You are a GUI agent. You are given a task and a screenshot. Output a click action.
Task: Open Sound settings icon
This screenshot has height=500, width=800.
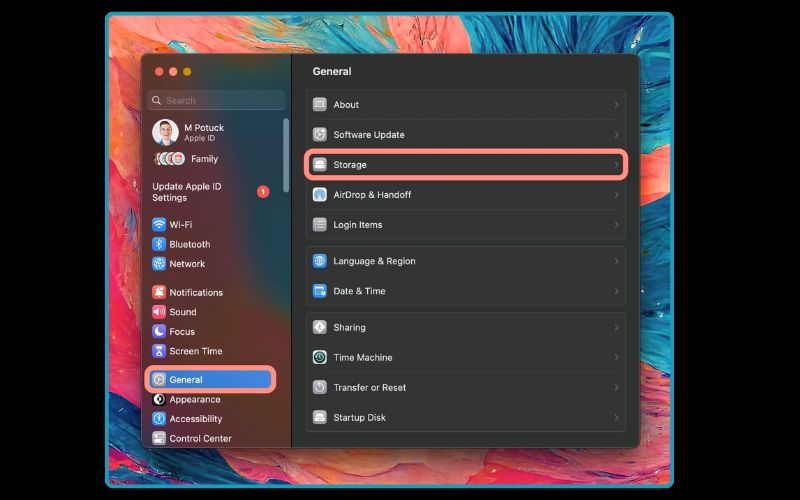[x=159, y=312]
